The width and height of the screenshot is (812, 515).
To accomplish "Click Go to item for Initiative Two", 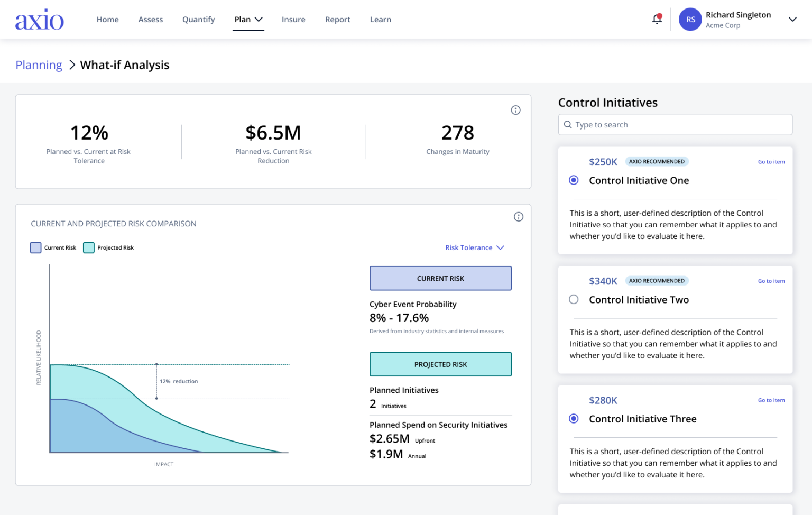I will 771,281.
